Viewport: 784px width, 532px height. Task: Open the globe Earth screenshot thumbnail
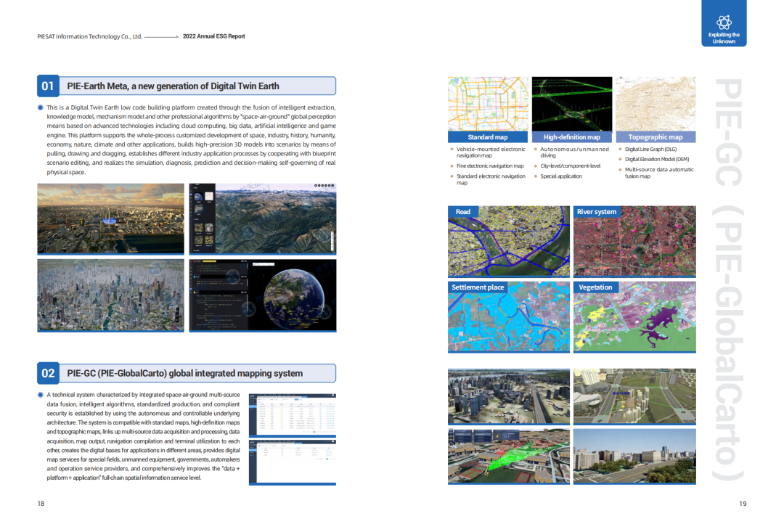coord(263,294)
